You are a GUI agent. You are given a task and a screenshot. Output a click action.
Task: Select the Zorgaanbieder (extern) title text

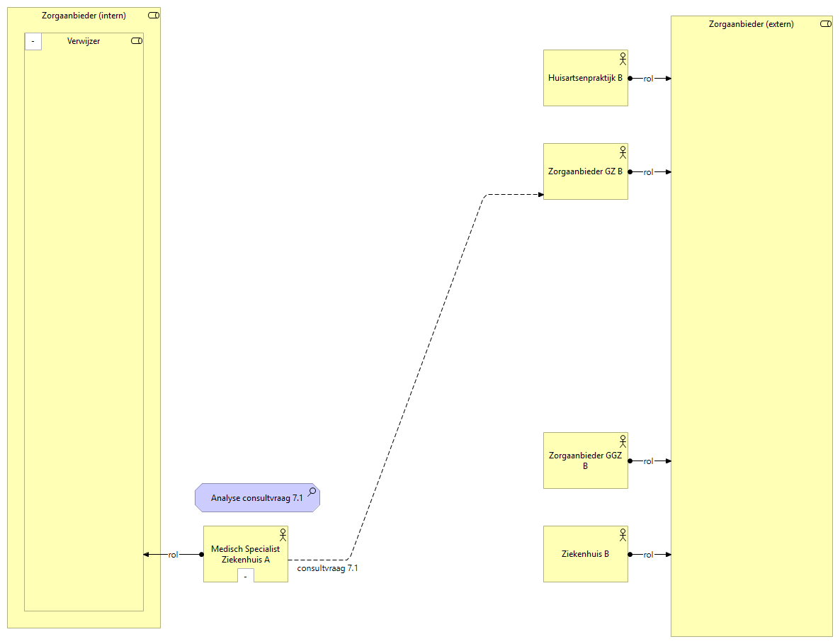[751, 24]
